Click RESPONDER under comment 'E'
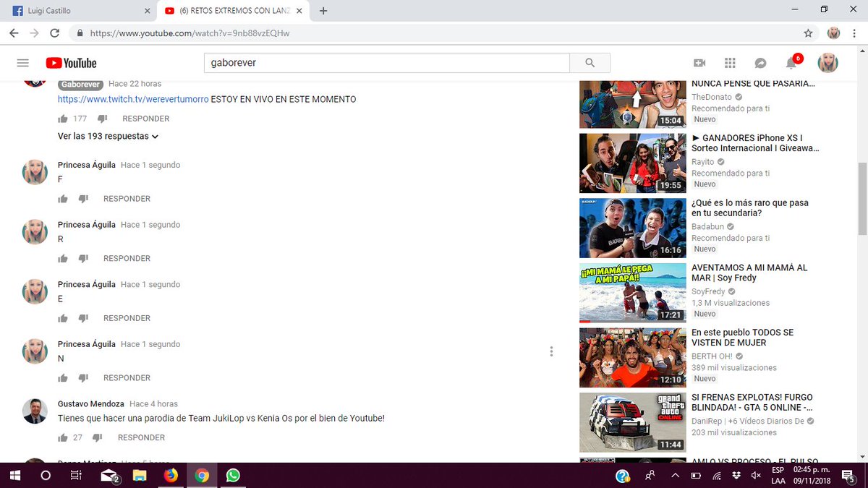The height and width of the screenshot is (488, 868). (127, 318)
